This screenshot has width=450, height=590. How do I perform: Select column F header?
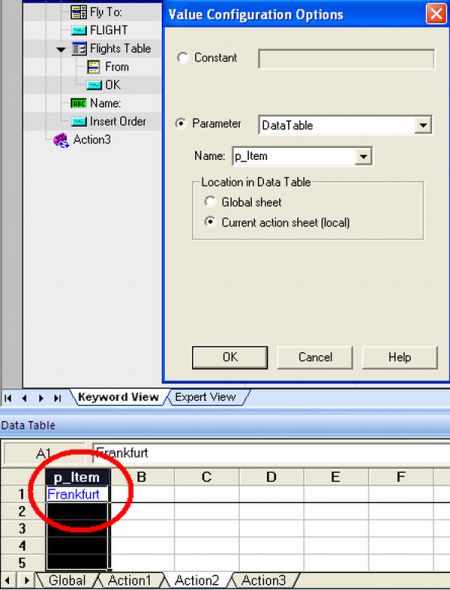point(401,477)
